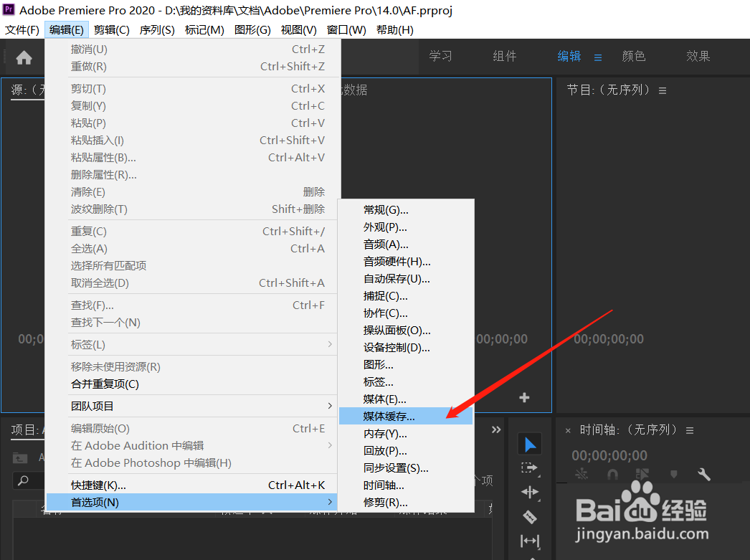Open the 窗口(W) menu
This screenshot has width=750, height=560.
coord(346,29)
